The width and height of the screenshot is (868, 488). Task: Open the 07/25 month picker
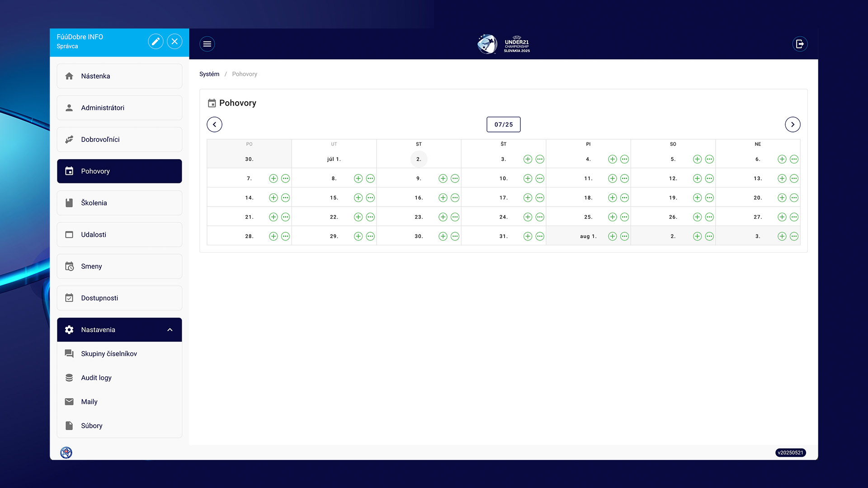[x=503, y=125]
